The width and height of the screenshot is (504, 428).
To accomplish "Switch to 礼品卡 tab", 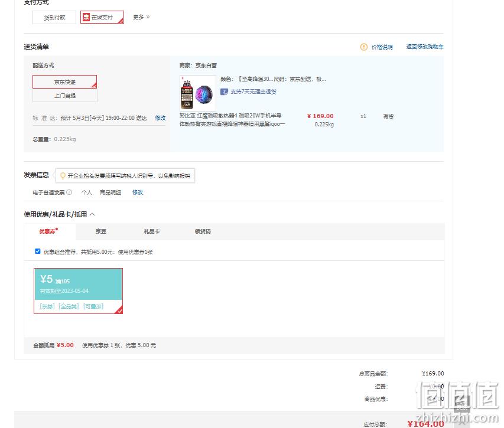I will pyautogui.click(x=152, y=231).
